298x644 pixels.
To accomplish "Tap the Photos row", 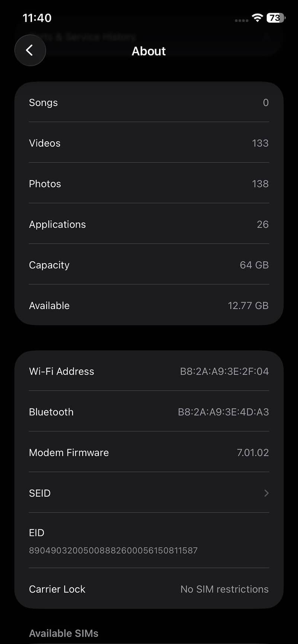I will tap(149, 183).
